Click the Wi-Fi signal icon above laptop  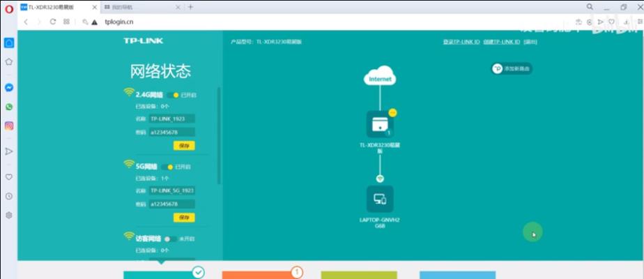[x=380, y=179]
